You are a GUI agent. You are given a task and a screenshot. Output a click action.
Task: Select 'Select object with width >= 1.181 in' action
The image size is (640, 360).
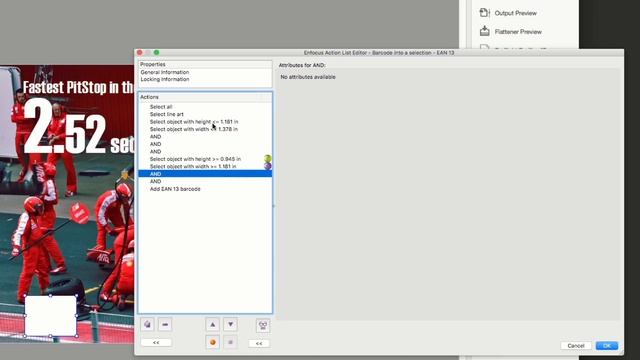(205, 166)
